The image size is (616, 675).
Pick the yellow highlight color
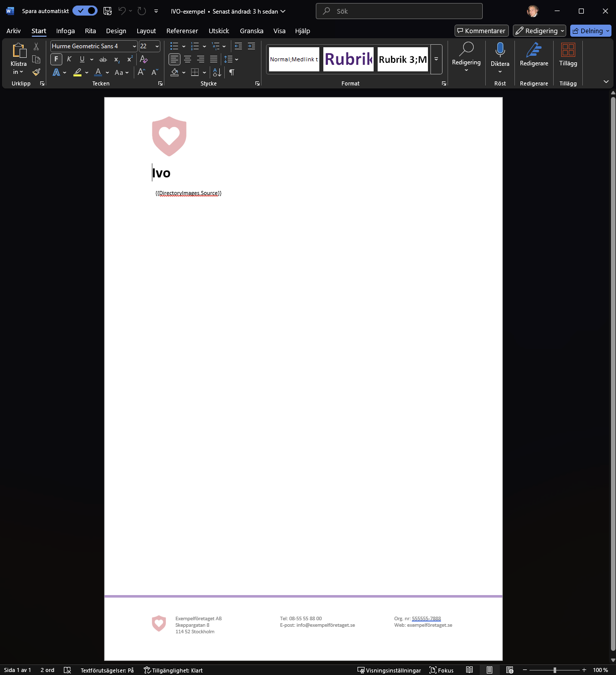(x=77, y=72)
